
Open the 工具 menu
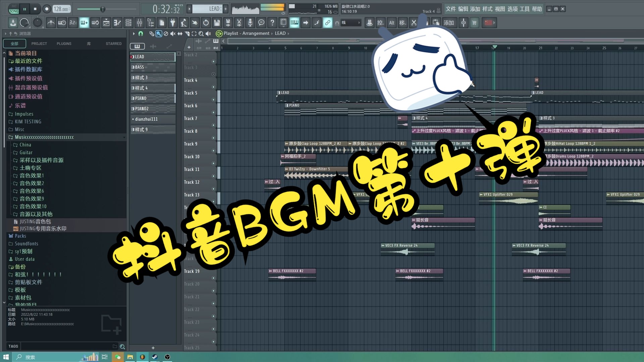(525, 9)
